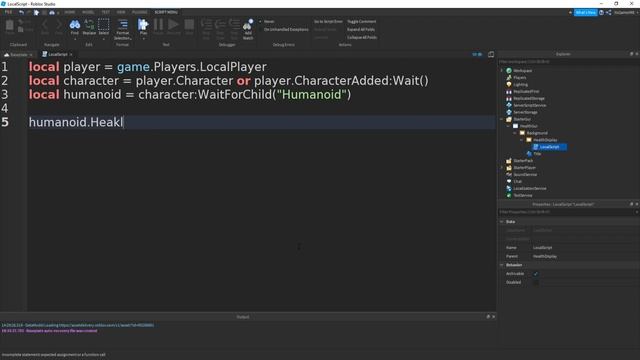Screen dimensions: 640x360
Task: Select LocalizationService in Explorer
Action: click(529, 188)
